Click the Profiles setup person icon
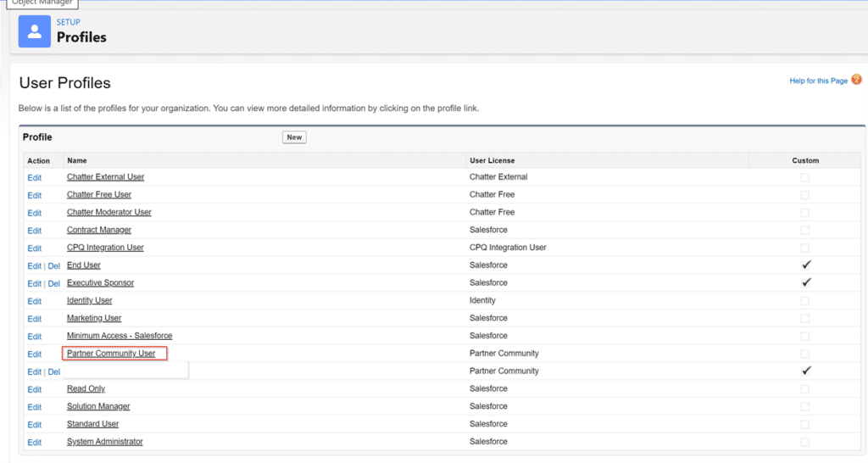868x463 pixels. click(x=34, y=31)
